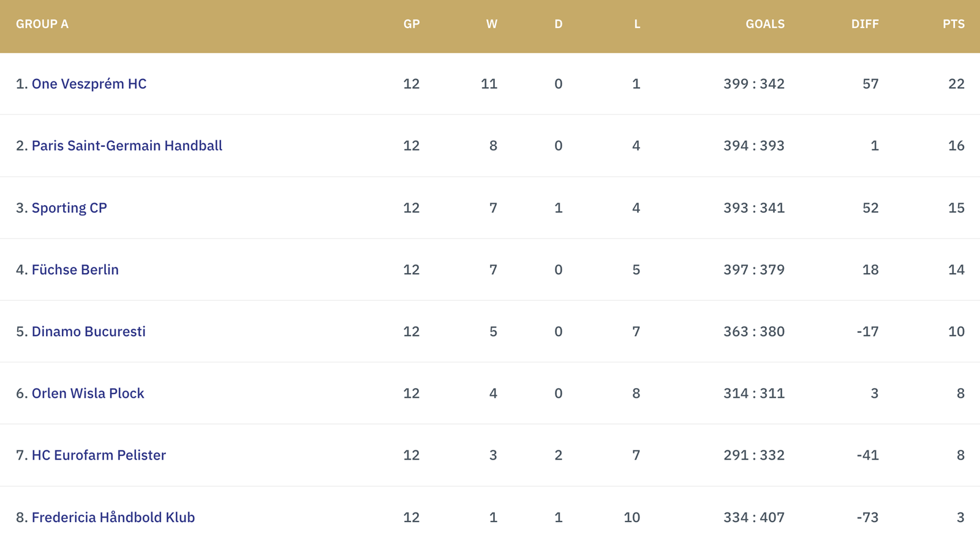Open the Füchse Berlin team link
The image size is (980, 541).
75,270
